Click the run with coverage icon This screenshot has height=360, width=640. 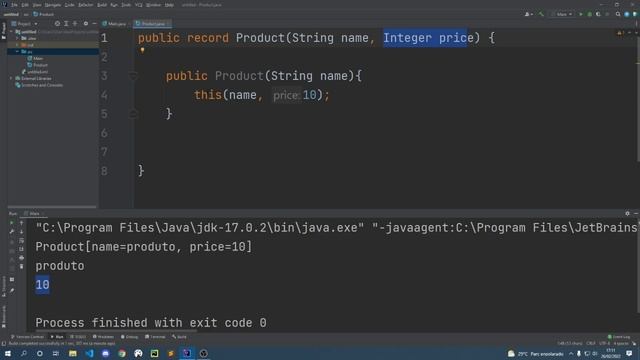click(x=598, y=14)
